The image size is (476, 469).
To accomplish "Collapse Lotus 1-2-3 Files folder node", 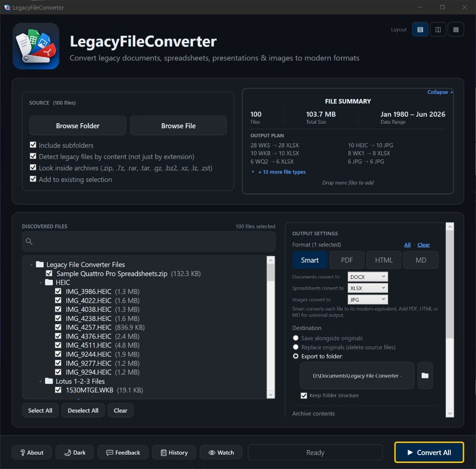I will (40, 381).
